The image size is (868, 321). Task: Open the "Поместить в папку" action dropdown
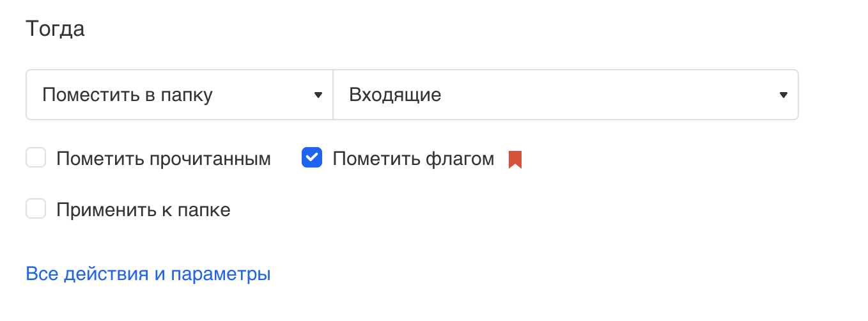pos(179,95)
